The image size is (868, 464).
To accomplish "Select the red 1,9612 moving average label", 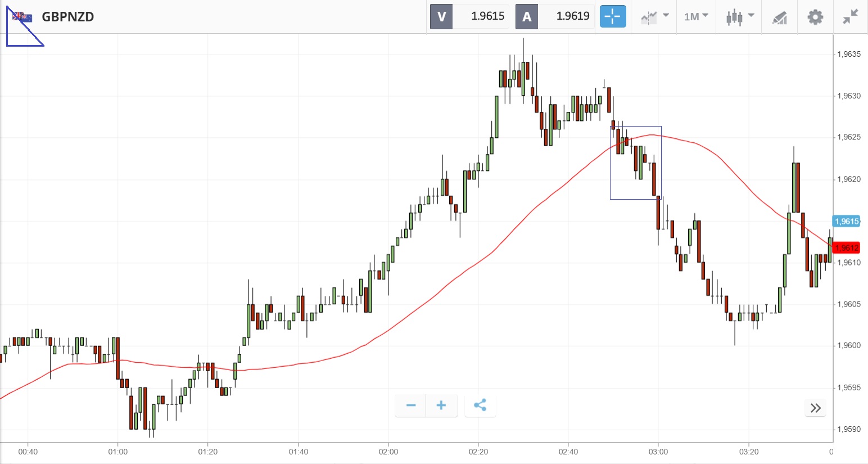I will coord(846,247).
